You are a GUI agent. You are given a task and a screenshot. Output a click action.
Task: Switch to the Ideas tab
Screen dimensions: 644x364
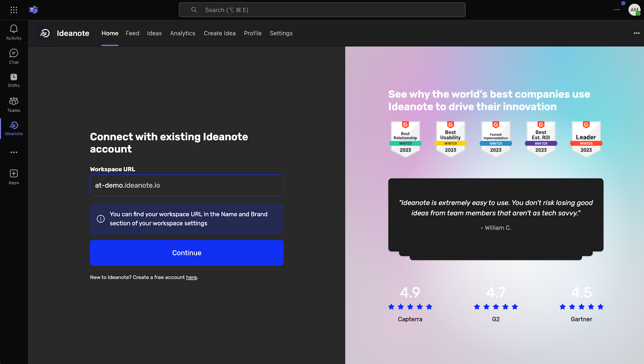154,33
